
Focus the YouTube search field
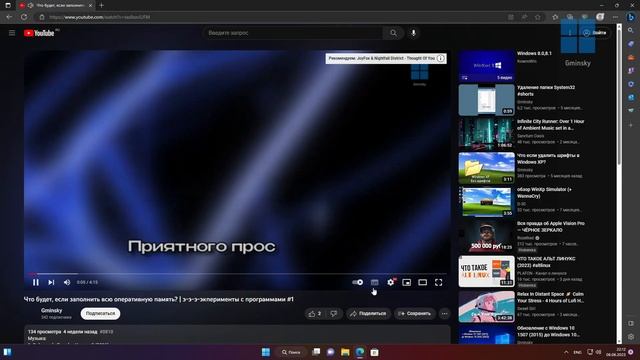293,33
